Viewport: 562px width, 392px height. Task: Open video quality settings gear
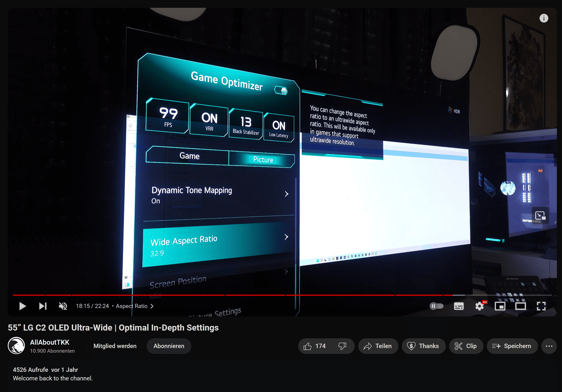tap(480, 306)
